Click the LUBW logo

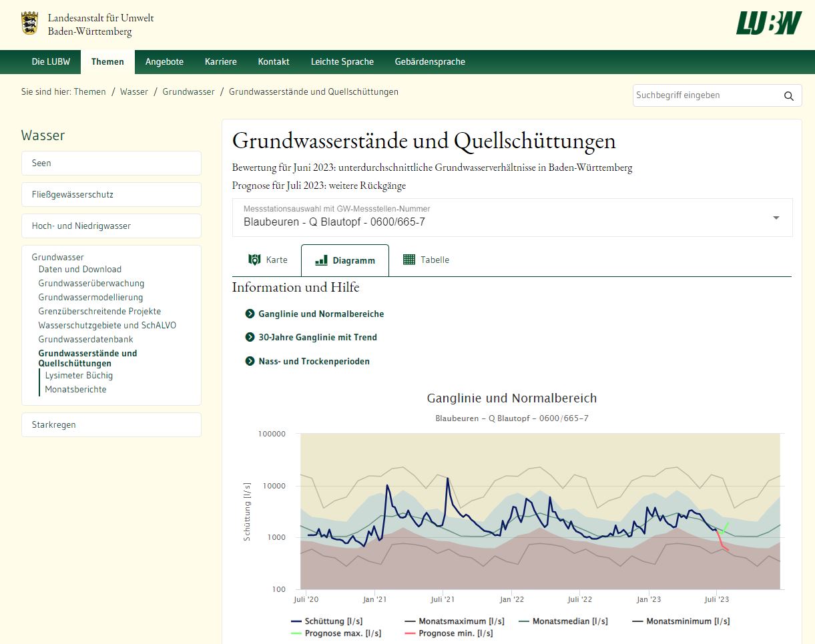pyautogui.click(x=768, y=23)
